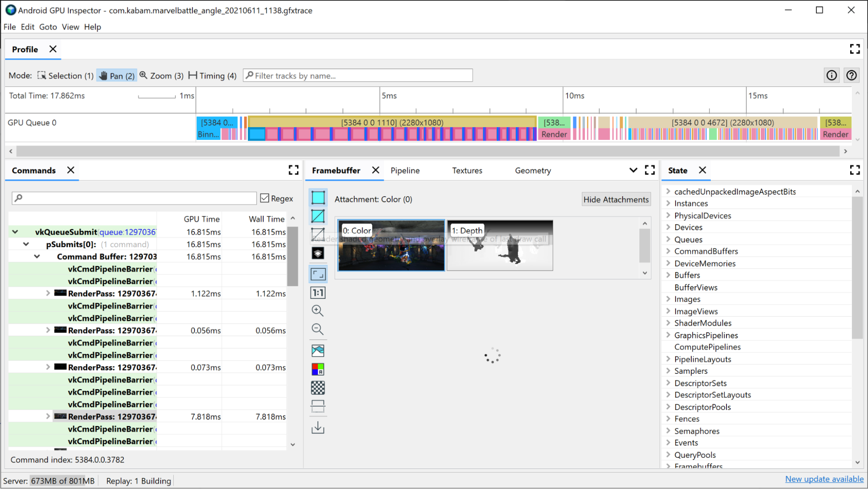Click Hide Attachments button in Framebuffer

pos(617,198)
